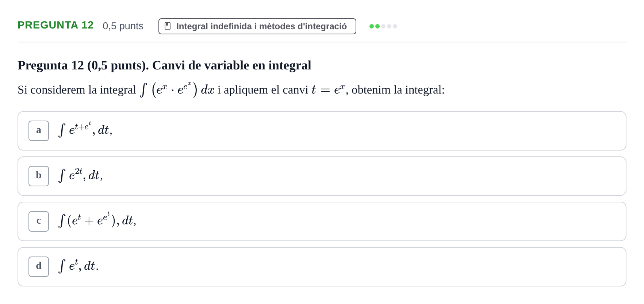Click the integral of e^t formula in option d
Viewport: 644px width, 304px height.
[x=78, y=265]
